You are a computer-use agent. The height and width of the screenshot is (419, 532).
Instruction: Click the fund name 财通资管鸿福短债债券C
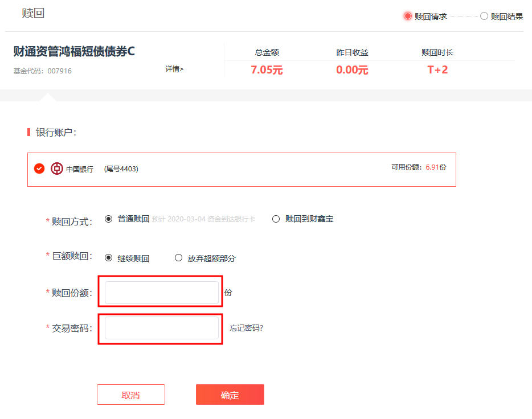(x=74, y=52)
